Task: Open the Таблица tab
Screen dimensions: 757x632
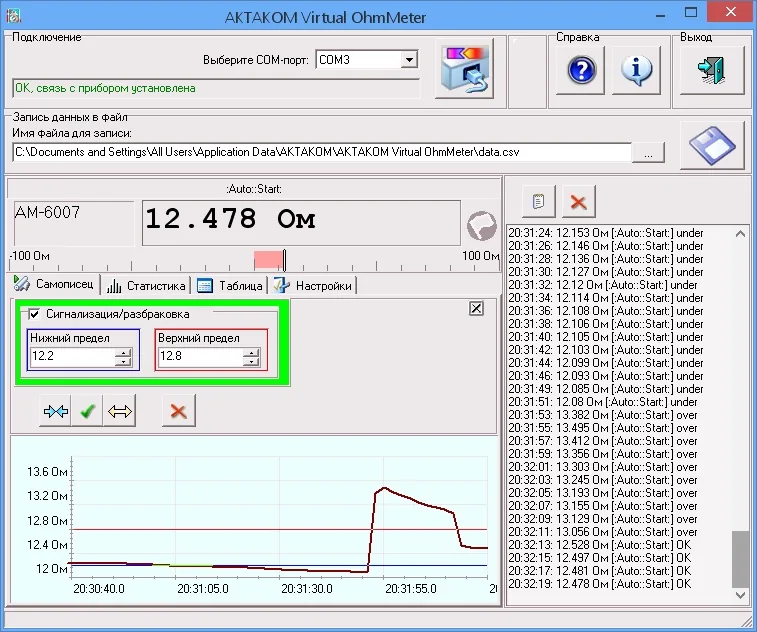Action: pyautogui.click(x=229, y=286)
